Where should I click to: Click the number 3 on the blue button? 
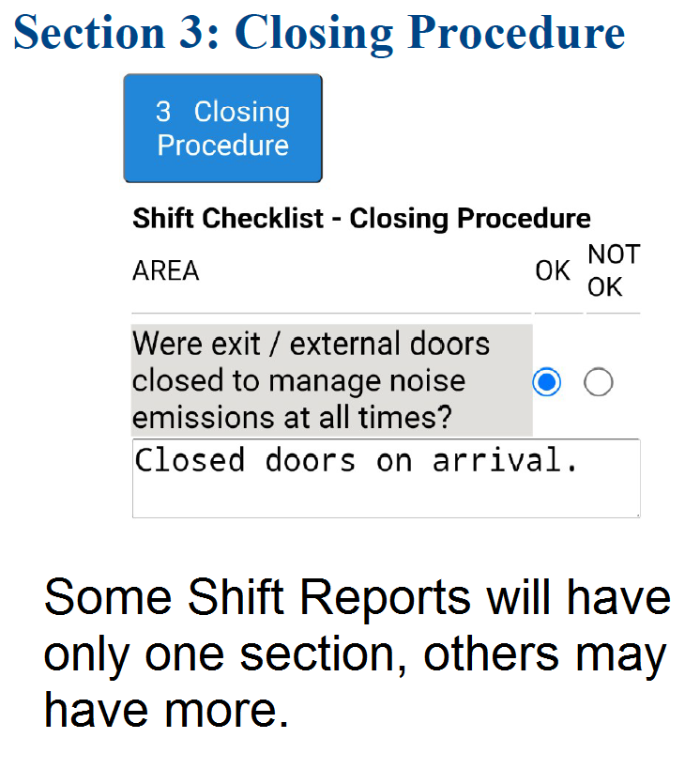coord(163,112)
